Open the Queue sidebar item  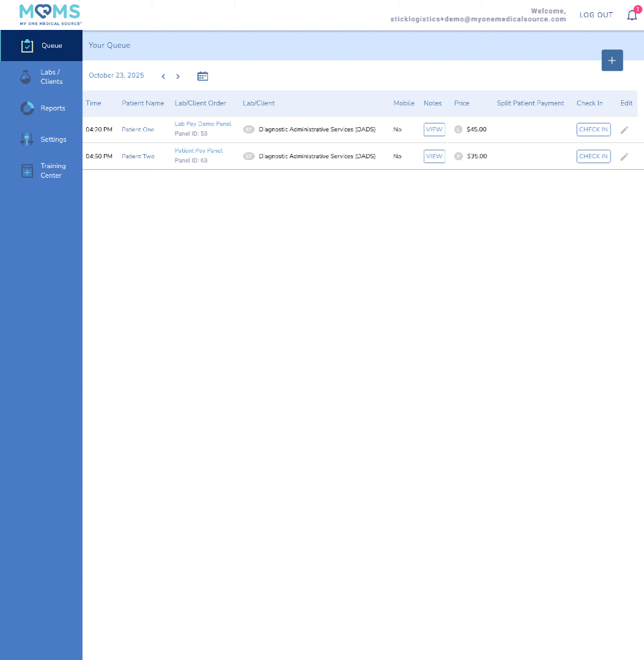42,46
